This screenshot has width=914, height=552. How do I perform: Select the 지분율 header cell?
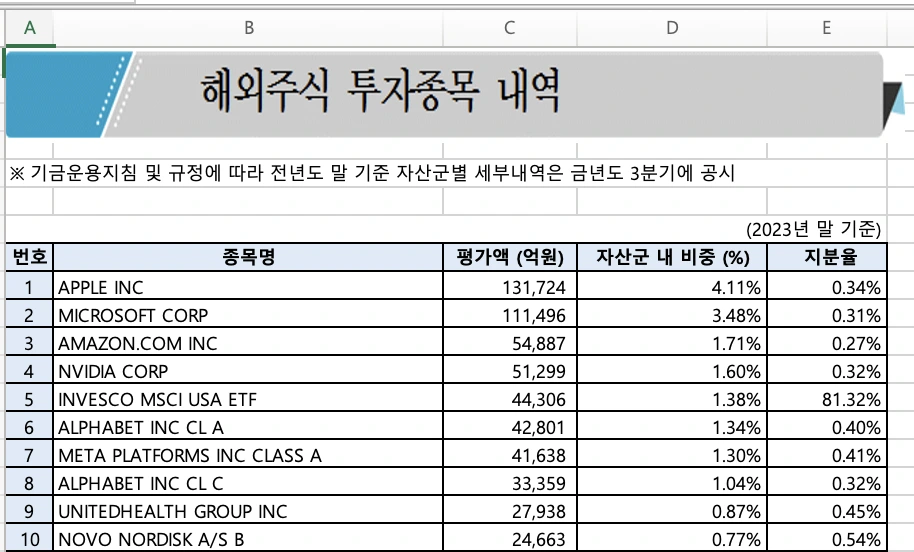click(827, 257)
